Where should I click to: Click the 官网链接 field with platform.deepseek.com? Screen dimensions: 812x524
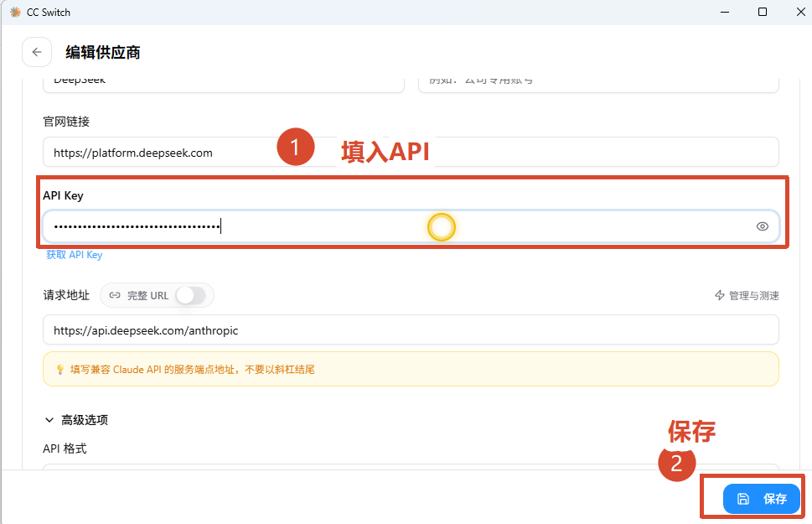click(411, 153)
